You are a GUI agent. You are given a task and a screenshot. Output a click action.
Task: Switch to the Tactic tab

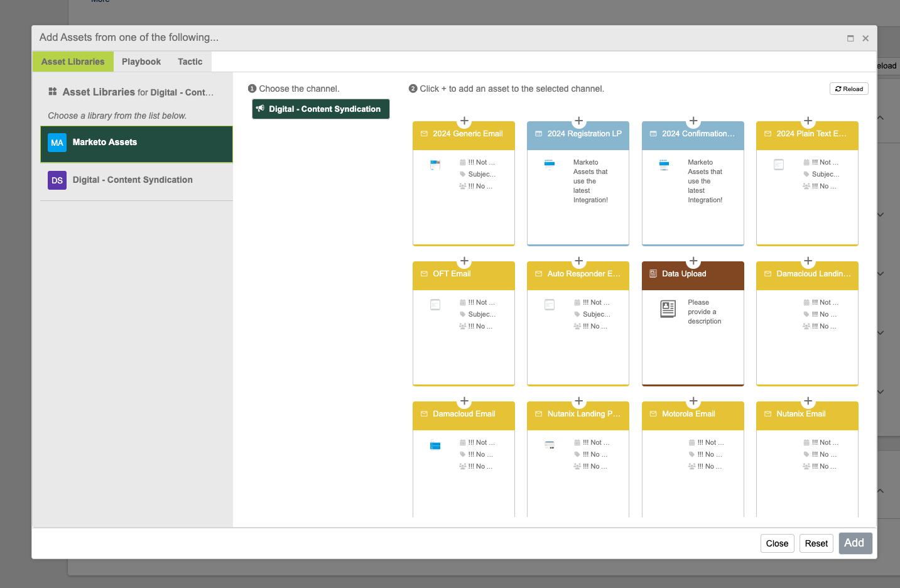click(190, 62)
